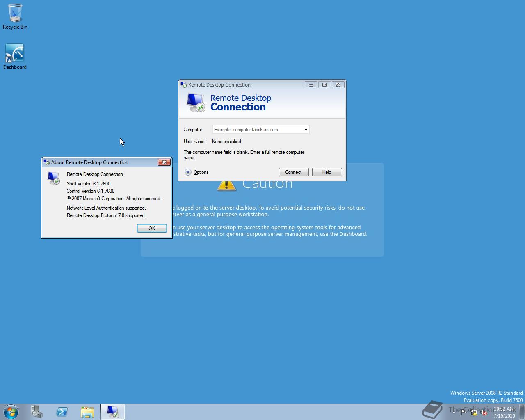Click the Remote Desktop banner monitor icon
525x420 pixels.
coord(196,102)
